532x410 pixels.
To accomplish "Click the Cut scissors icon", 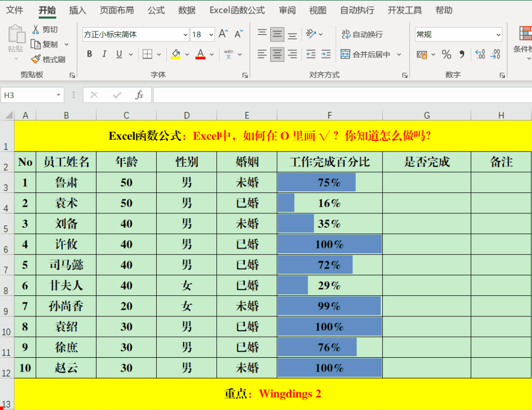I will (36, 29).
